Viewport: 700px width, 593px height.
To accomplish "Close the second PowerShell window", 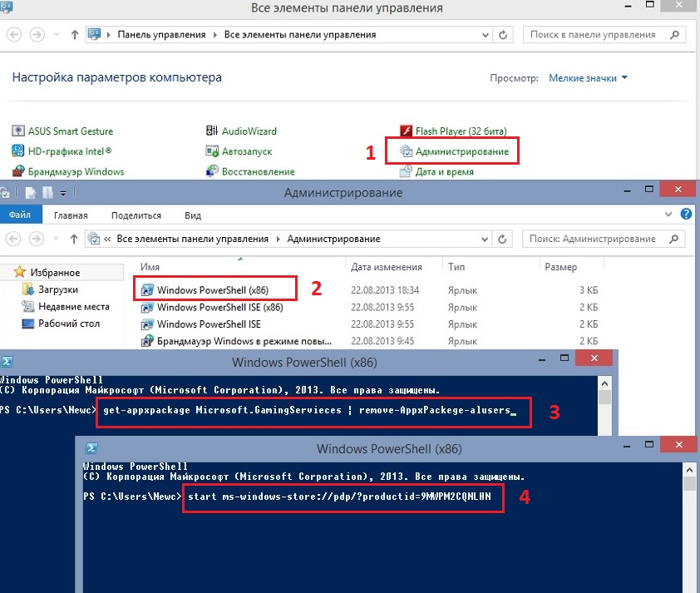I will coord(679,445).
